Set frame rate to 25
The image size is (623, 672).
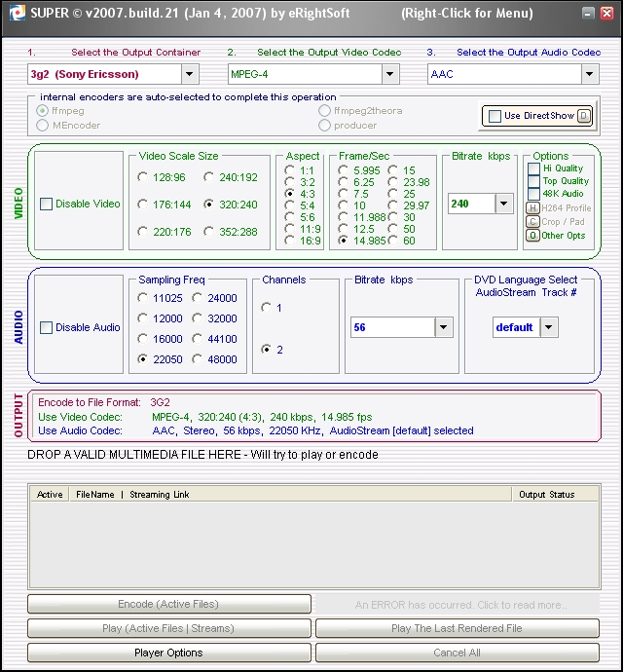392,194
